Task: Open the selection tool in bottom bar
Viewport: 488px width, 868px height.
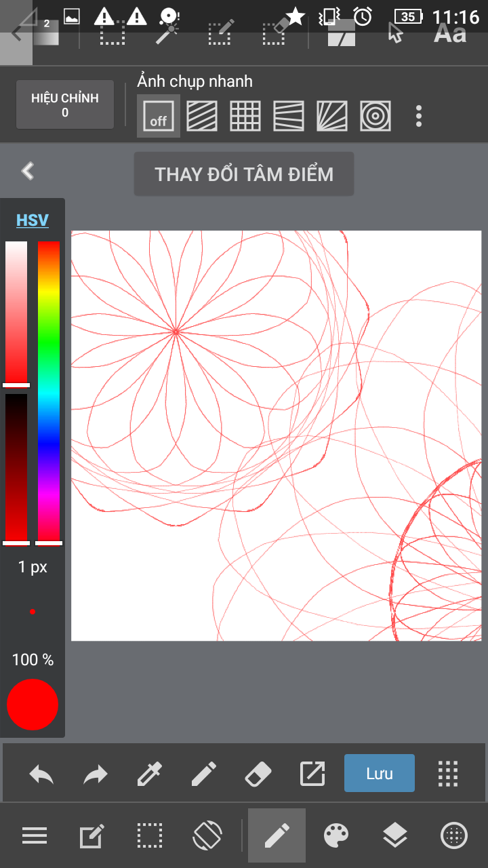Action: (x=149, y=836)
